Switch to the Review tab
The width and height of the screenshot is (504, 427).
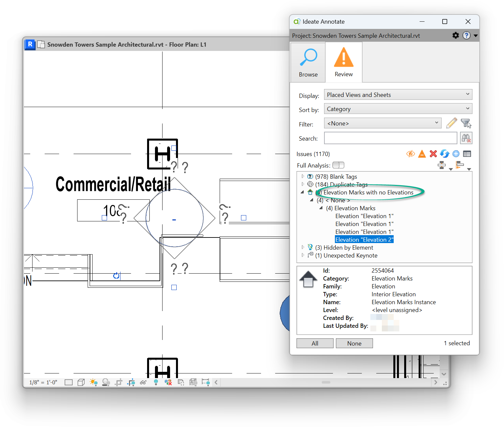[x=344, y=62]
